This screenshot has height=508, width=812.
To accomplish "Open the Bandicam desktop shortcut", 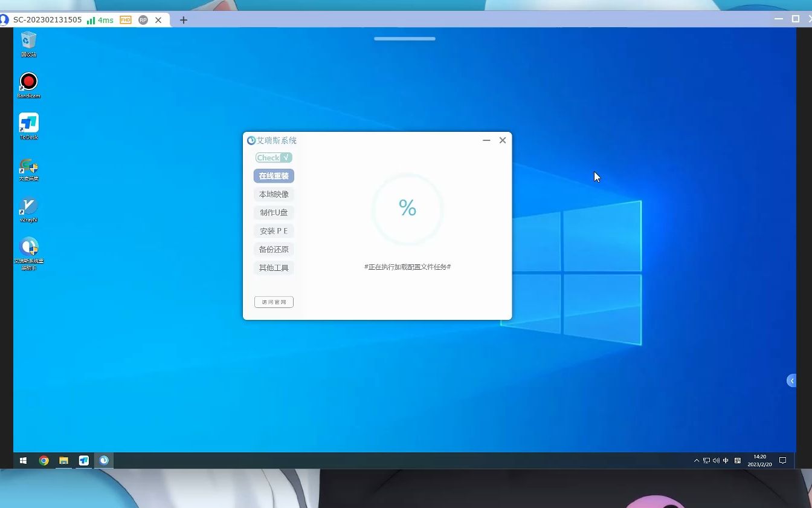I will pos(28,85).
